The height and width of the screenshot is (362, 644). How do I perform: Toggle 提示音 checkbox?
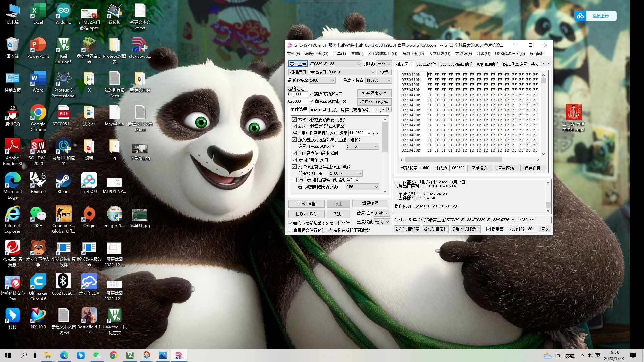click(488, 229)
